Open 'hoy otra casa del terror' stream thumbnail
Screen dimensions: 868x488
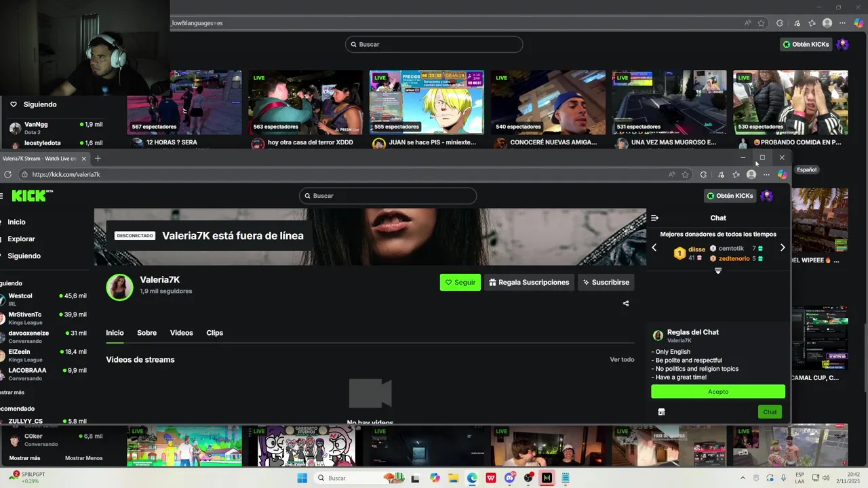pyautogui.click(x=306, y=102)
